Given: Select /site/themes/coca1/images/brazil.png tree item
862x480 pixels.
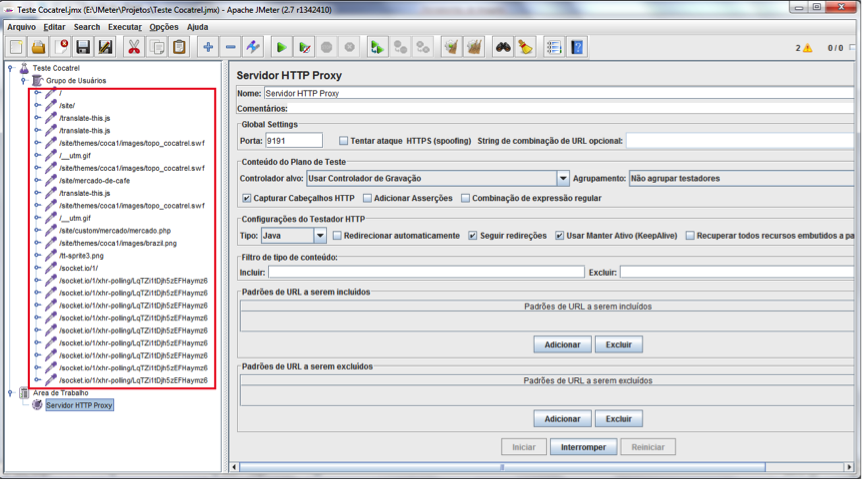Looking at the screenshot, I should [x=118, y=243].
